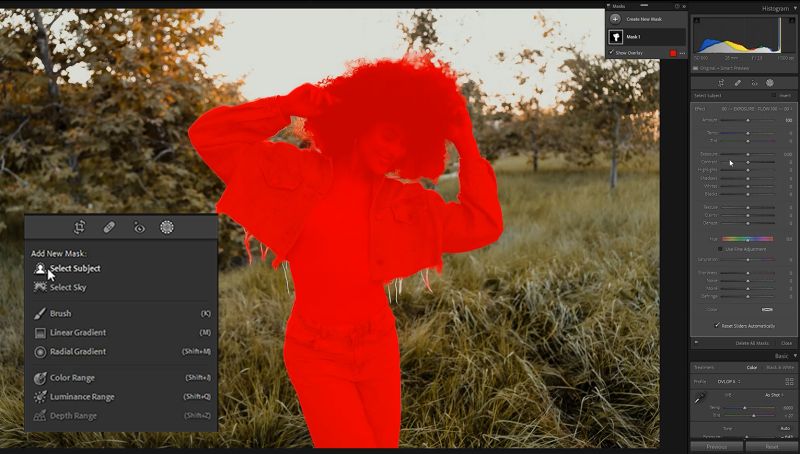The height and width of the screenshot is (454, 800).
Task: Enable the Use Fine Adjustment checkbox
Action: (x=720, y=249)
